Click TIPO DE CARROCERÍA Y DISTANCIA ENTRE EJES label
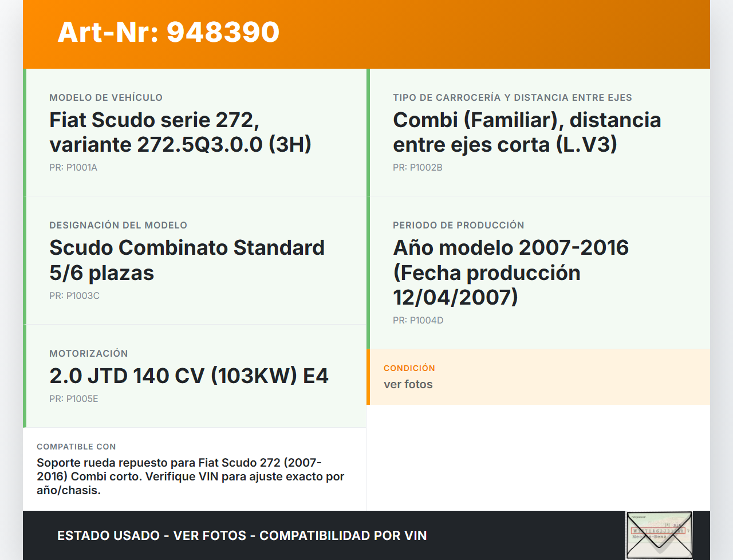This screenshot has width=733, height=560. [x=513, y=97]
